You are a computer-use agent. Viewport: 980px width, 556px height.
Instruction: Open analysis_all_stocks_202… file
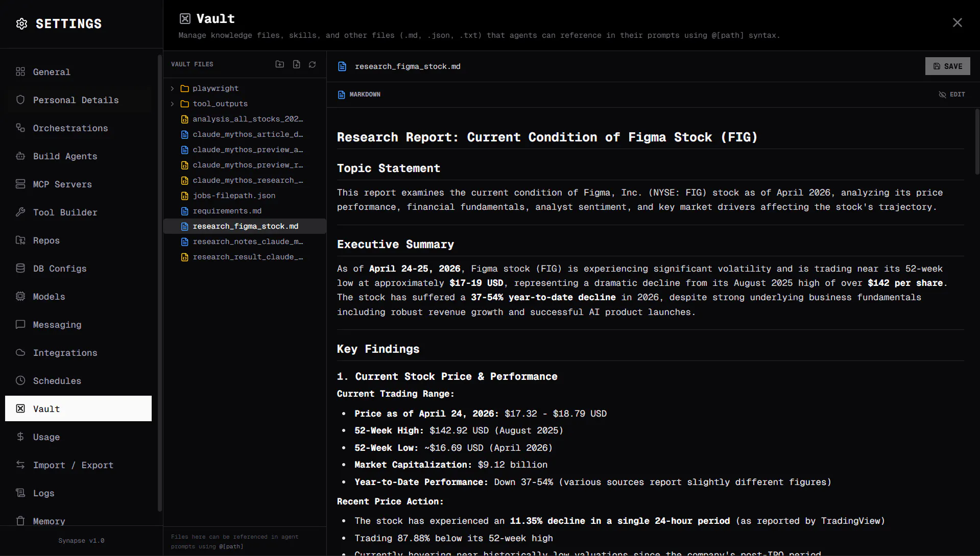pyautogui.click(x=245, y=119)
